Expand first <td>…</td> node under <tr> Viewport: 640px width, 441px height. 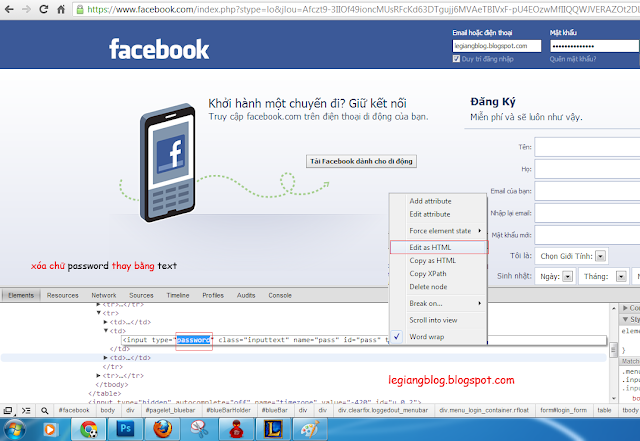click(x=106, y=322)
